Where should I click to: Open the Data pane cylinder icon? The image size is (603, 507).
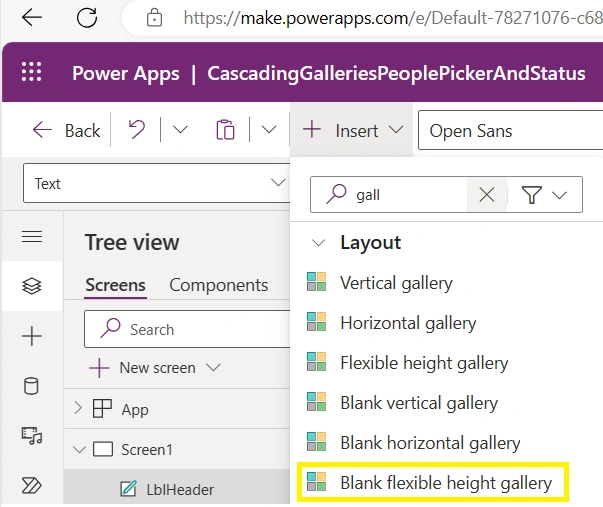tap(31, 386)
